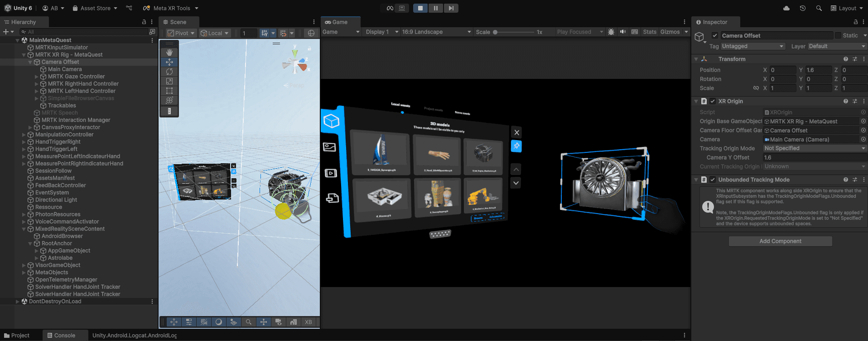Click the XB overlay button in Scene
Screen dimensions: 868x341
[309, 322]
